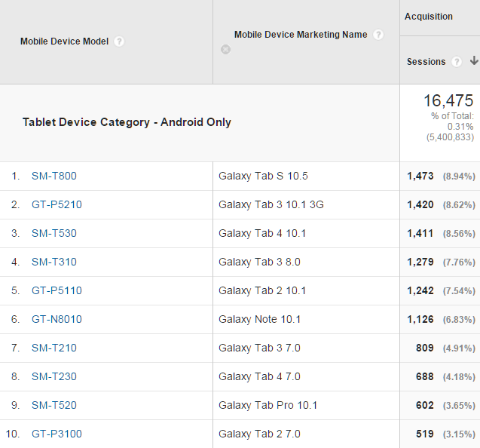Click help icon next to Mobile Device Model
The height and width of the screenshot is (448, 480).
point(119,41)
